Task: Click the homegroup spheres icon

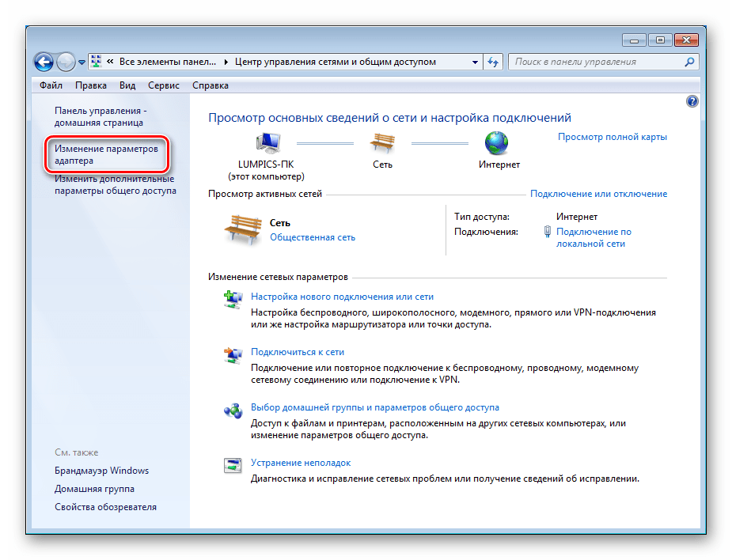Action: 233,411
